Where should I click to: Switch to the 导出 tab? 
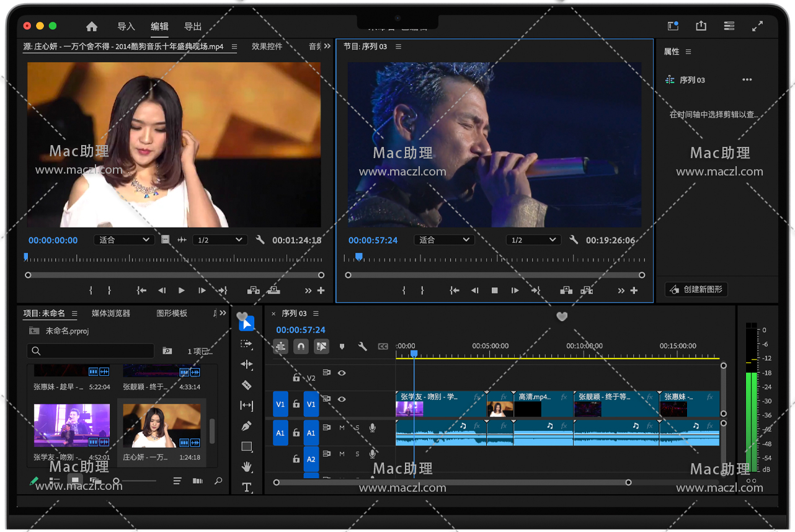(193, 27)
